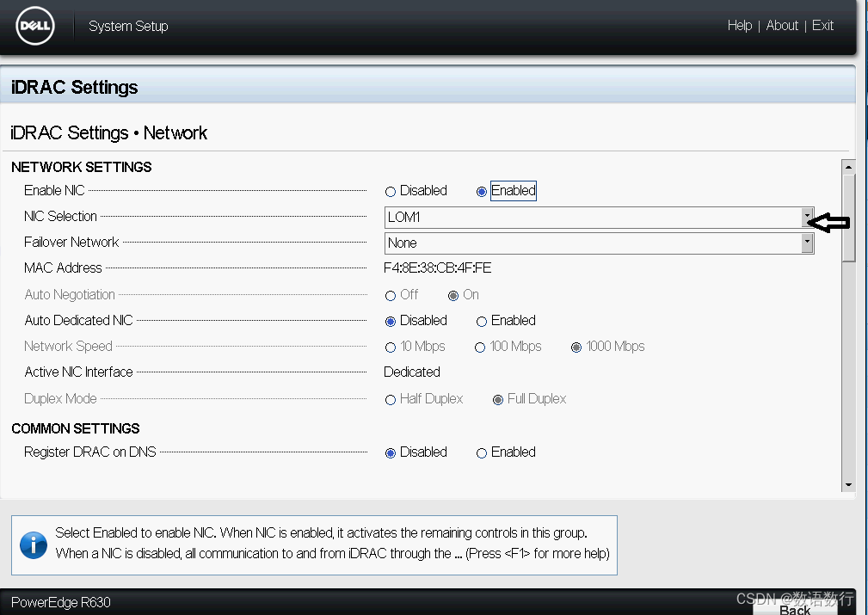Open Help in the top bar
868x615 pixels.
tap(740, 26)
